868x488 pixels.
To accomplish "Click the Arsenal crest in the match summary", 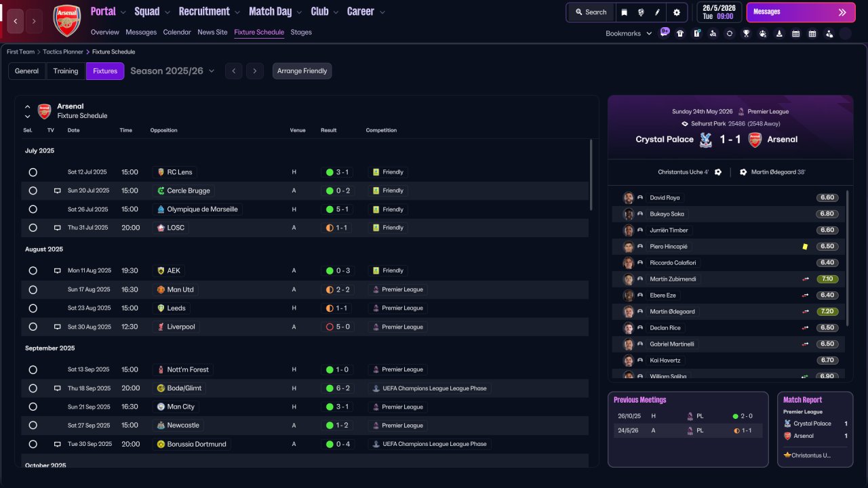I will coord(755,140).
